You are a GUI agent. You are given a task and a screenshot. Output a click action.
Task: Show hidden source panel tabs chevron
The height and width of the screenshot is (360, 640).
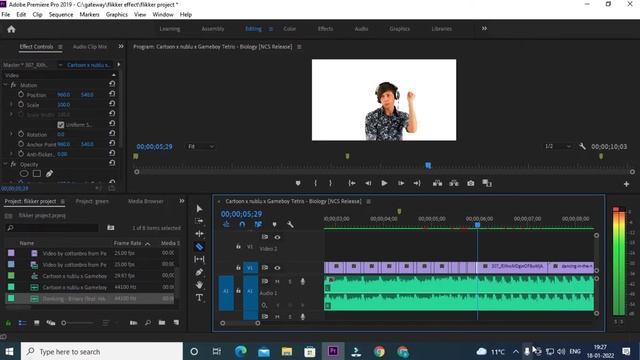point(121,47)
